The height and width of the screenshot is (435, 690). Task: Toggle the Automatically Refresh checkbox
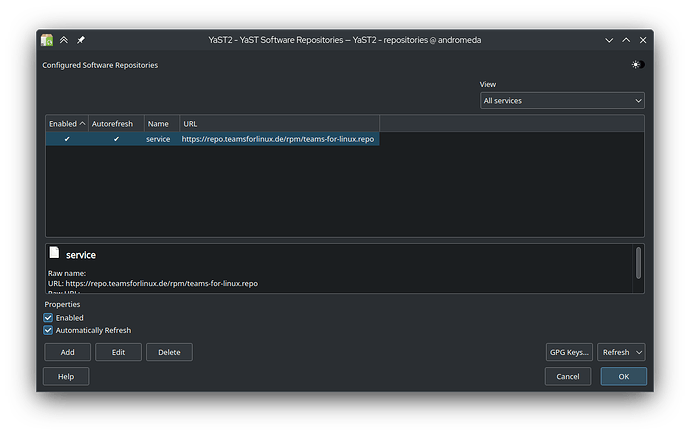pyautogui.click(x=49, y=330)
